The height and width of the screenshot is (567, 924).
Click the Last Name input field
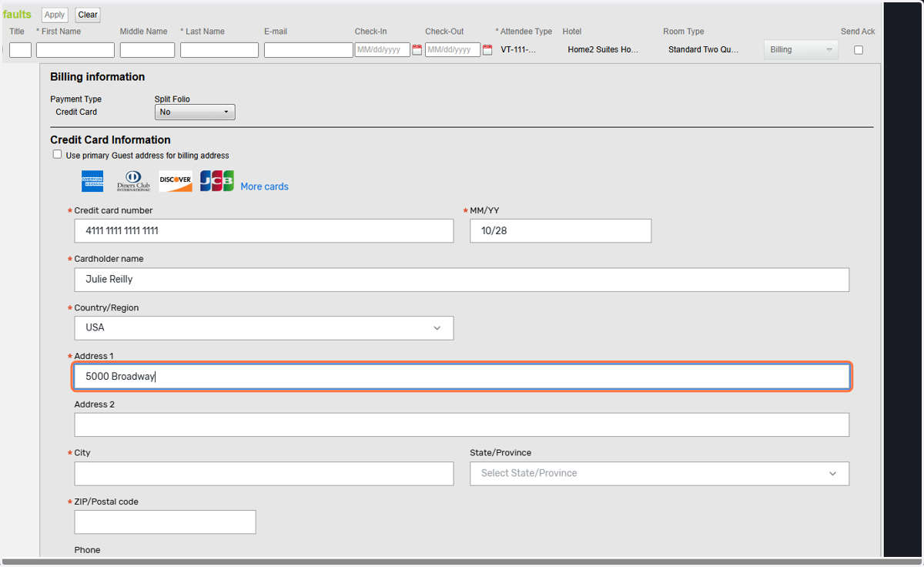click(219, 50)
